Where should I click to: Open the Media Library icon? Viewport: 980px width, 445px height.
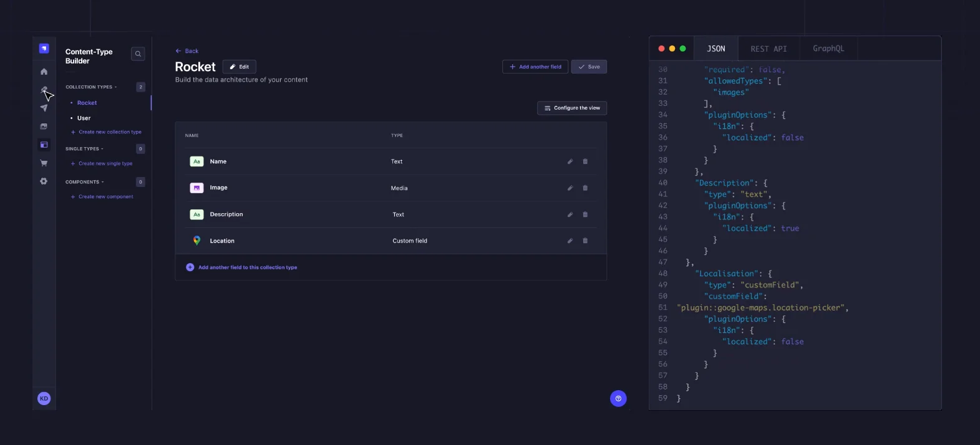point(44,127)
